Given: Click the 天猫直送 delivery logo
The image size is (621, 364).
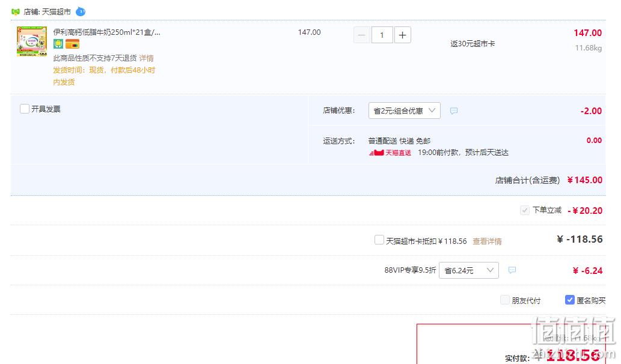Looking at the screenshot, I should pyautogui.click(x=390, y=153).
